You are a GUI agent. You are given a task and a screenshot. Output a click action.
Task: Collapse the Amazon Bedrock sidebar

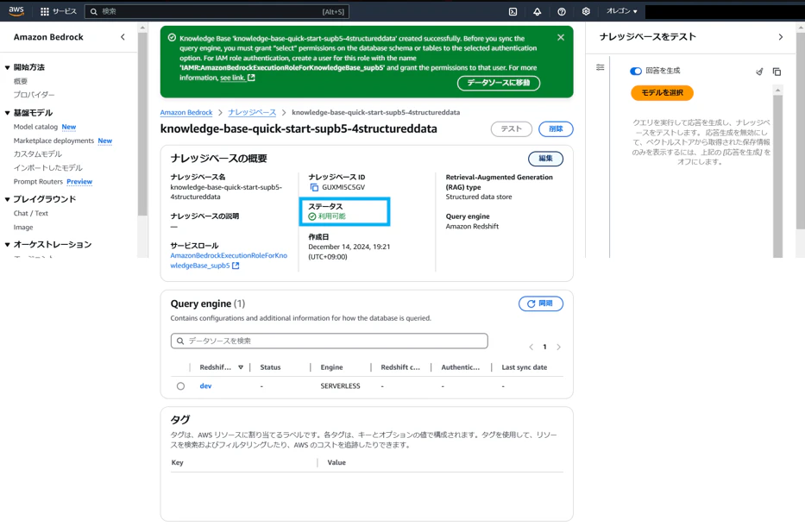[123, 37]
